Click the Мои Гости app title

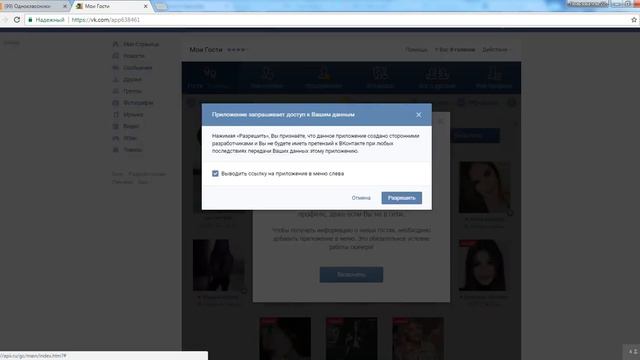coord(206,50)
